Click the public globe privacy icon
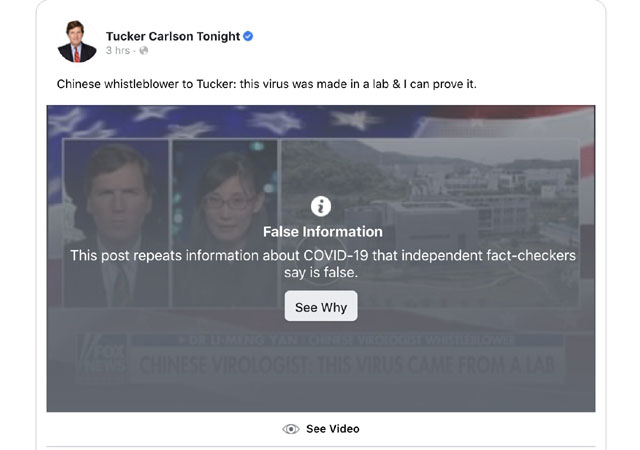This screenshot has height=450, width=640. click(144, 51)
